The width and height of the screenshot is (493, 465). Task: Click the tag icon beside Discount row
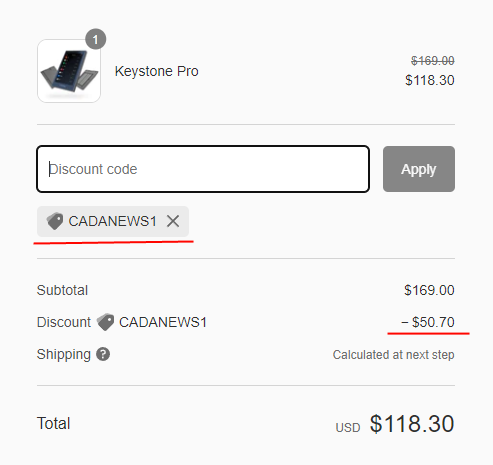[105, 322]
